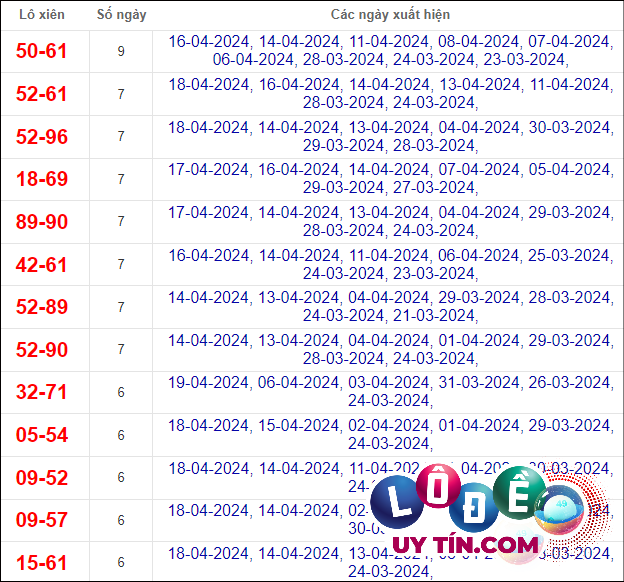This screenshot has height=582, width=624.
Task: Click the lottery ball 49 icon
Action: coord(559,510)
